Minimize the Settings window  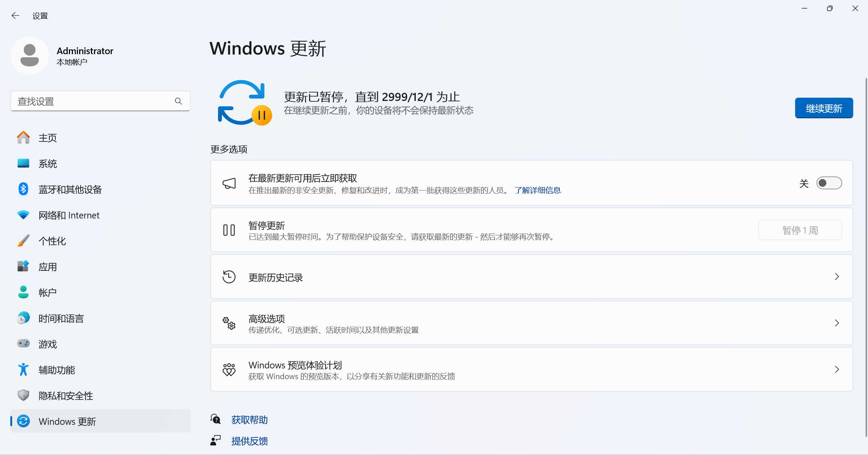[x=804, y=8]
